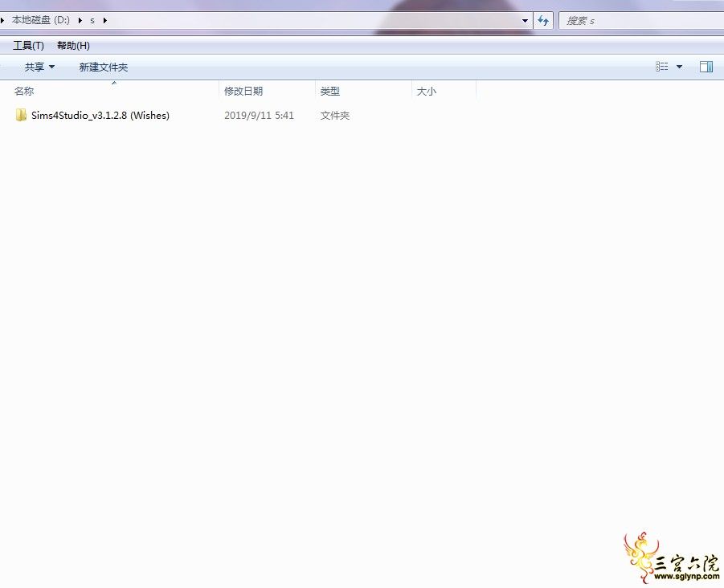Select the s folder breadcrumb

coord(92,20)
